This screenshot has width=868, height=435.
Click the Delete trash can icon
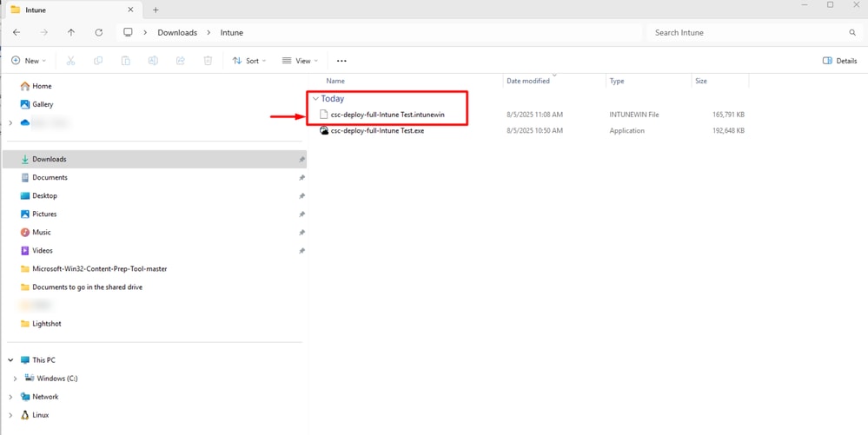[208, 61]
